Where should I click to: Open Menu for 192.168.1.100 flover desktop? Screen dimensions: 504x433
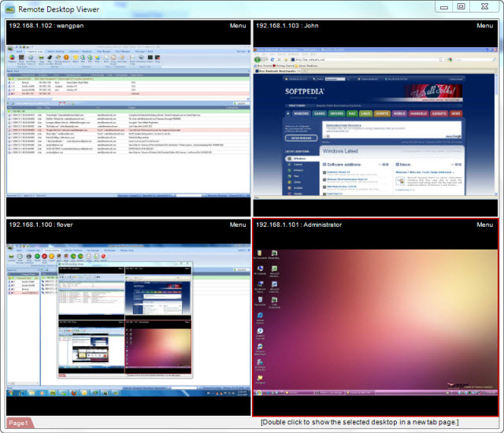pyautogui.click(x=238, y=225)
